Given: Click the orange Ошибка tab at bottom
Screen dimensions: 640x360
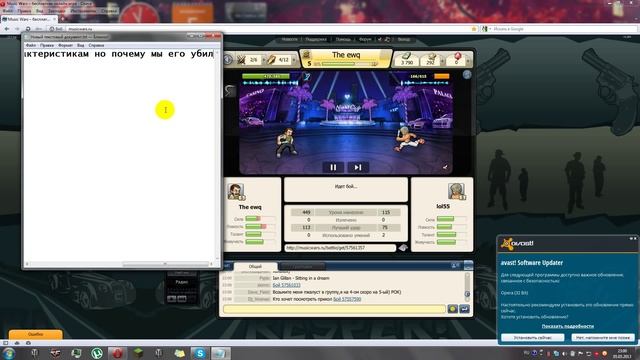Looking at the screenshot, I should point(36,334).
